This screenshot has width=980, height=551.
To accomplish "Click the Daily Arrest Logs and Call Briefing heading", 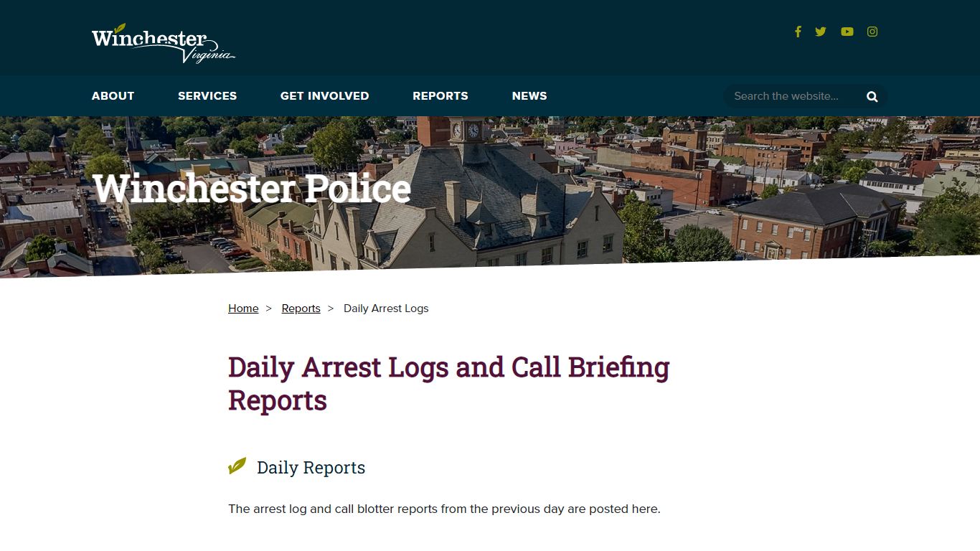I will pos(449,383).
